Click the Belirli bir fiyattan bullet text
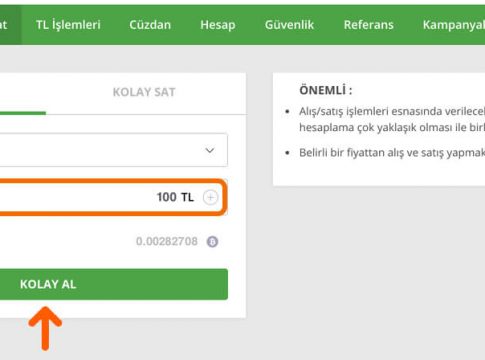This screenshot has height=360, width=485. 392,153
